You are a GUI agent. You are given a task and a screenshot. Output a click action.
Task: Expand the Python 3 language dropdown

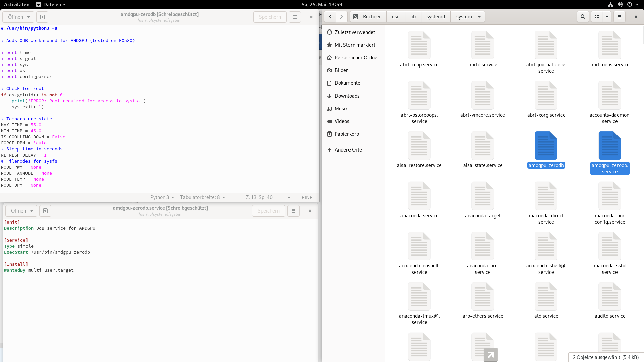coord(162,197)
